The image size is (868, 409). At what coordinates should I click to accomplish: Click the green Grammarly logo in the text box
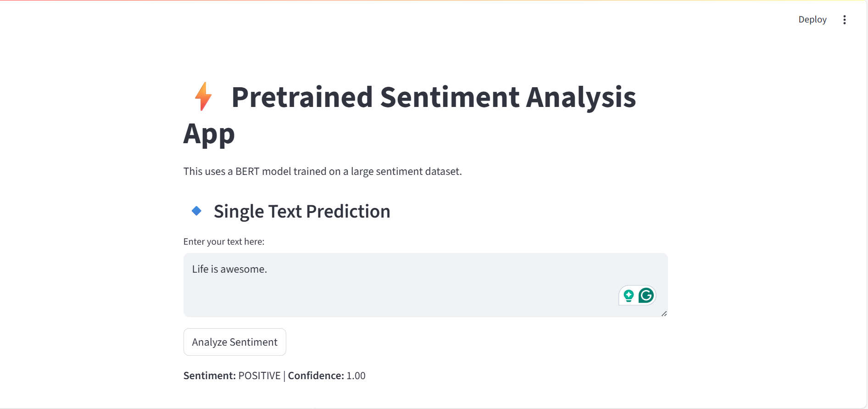click(x=645, y=295)
